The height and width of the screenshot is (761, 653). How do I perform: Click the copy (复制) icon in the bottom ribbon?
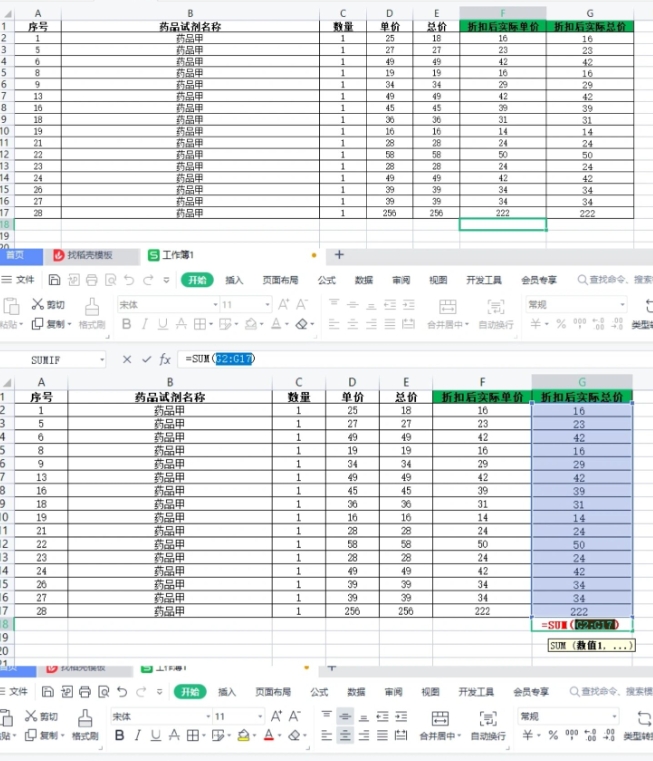(31, 735)
